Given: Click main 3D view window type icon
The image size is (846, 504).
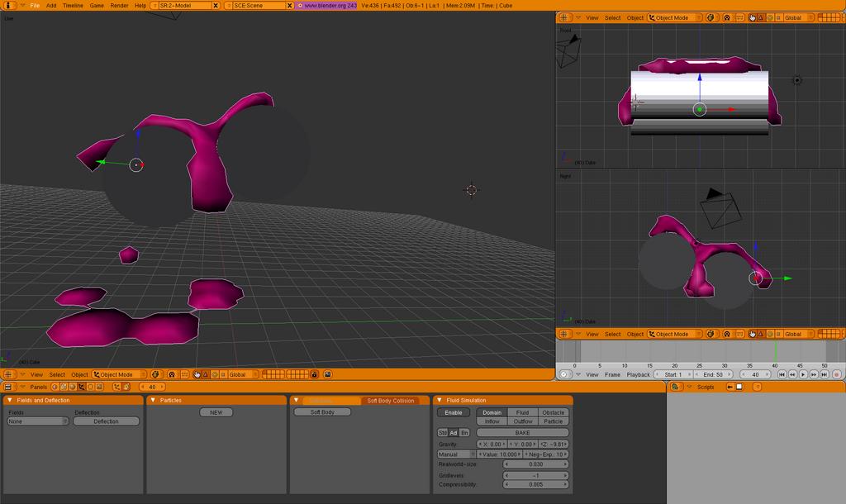Looking at the screenshot, I should (8, 374).
